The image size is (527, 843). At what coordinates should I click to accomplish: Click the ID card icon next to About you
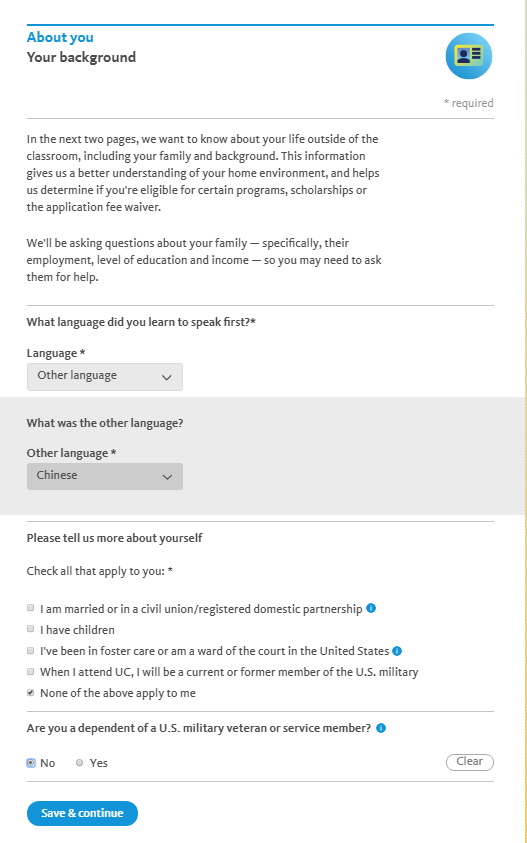point(468,56)
